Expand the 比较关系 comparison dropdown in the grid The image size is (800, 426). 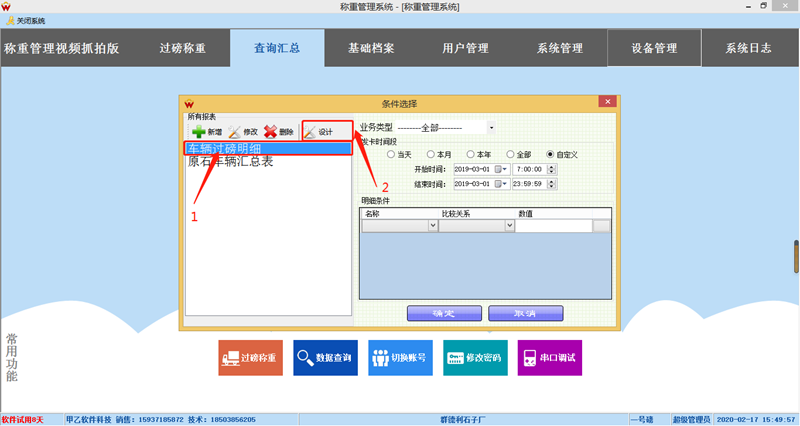click(x=510, y=226)
